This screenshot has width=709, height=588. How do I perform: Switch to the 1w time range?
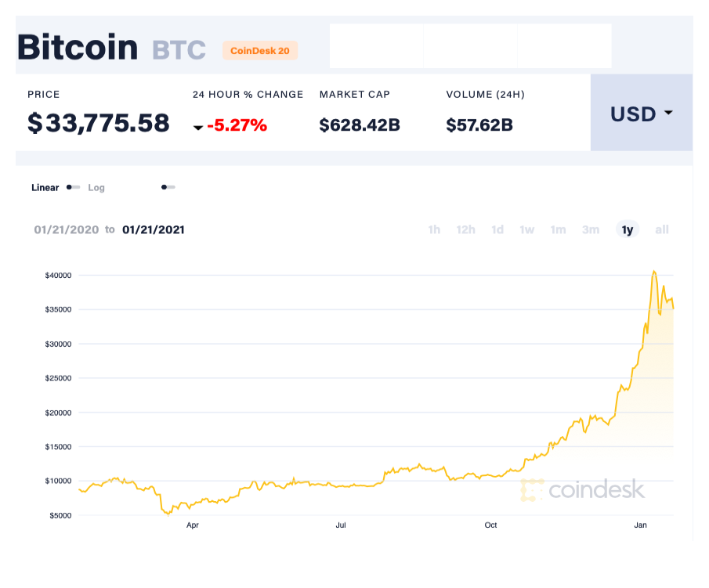click(x=526, y=229)
